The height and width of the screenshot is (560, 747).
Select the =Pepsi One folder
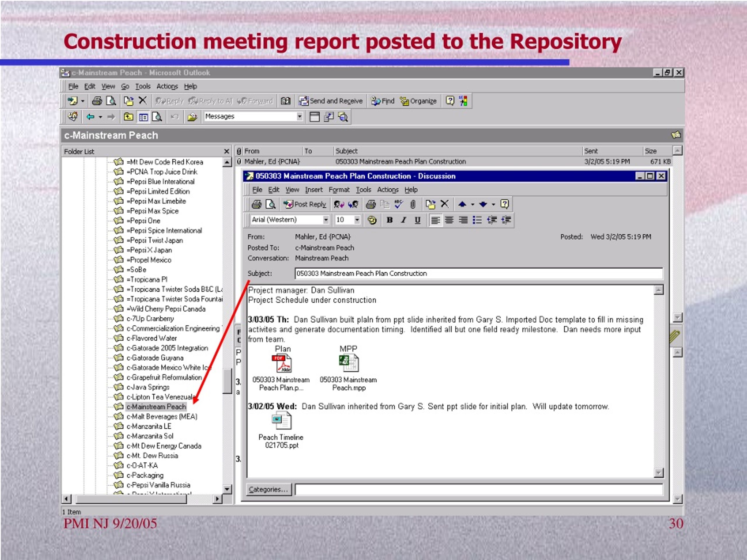(x=143, y=221)
